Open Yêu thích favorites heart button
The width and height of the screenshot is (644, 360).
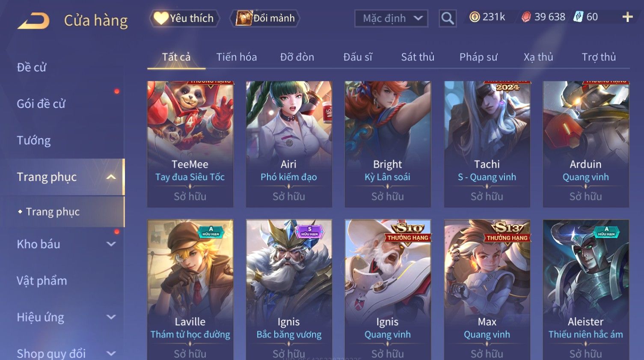[184, 18]
